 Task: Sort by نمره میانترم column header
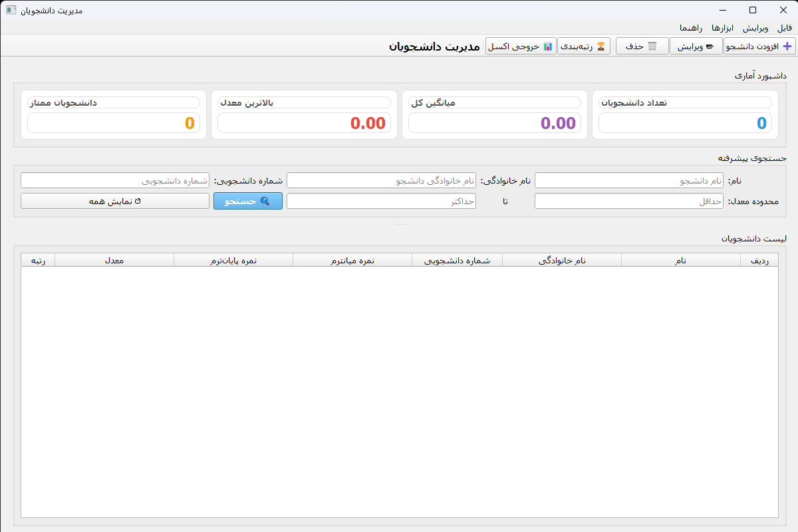[352, 261]
